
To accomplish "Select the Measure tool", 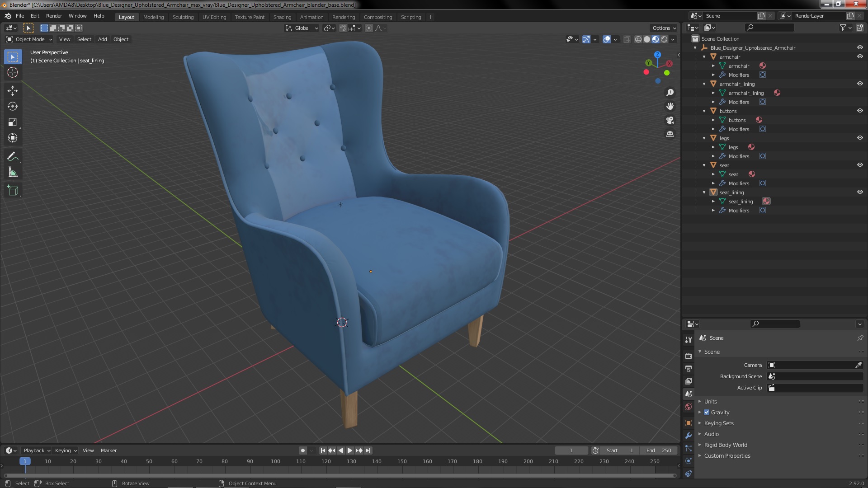I will [x=13, y=173].
